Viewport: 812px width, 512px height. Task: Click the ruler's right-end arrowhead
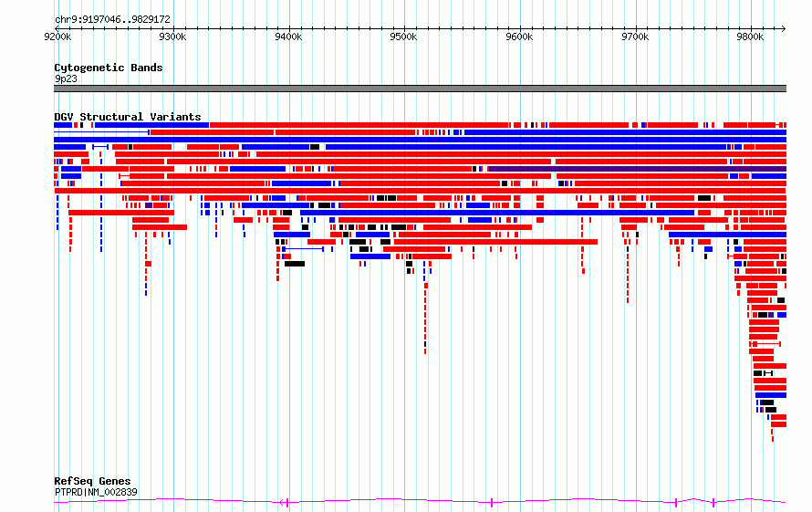784,28
